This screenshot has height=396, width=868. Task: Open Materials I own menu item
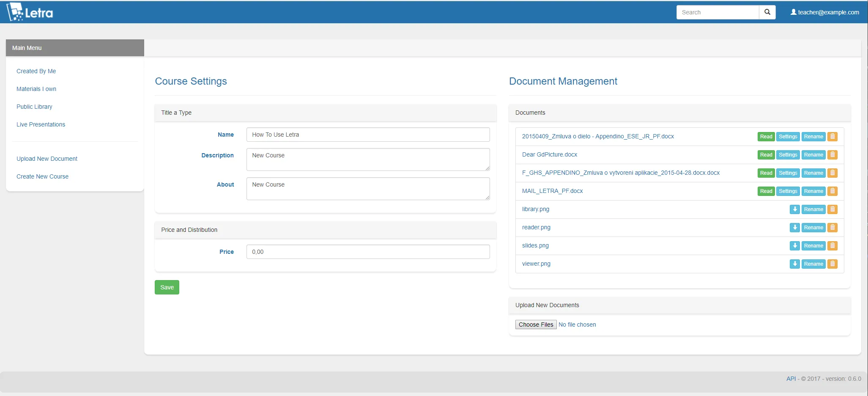click(36, 89)
